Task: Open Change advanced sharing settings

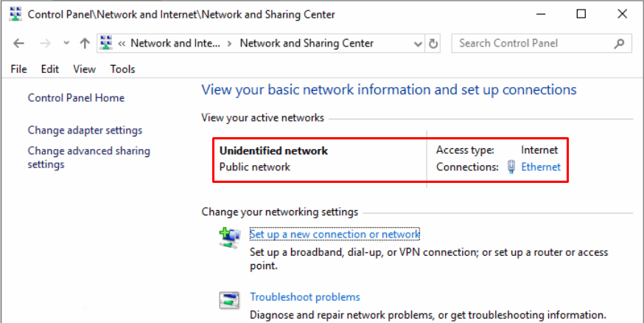Action: [x=88, y=157]
